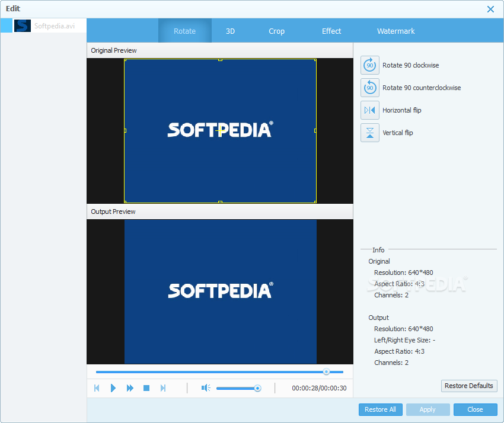Click the Rotate 90 clockwise icon
504x423 pixels.
[369, 65]
